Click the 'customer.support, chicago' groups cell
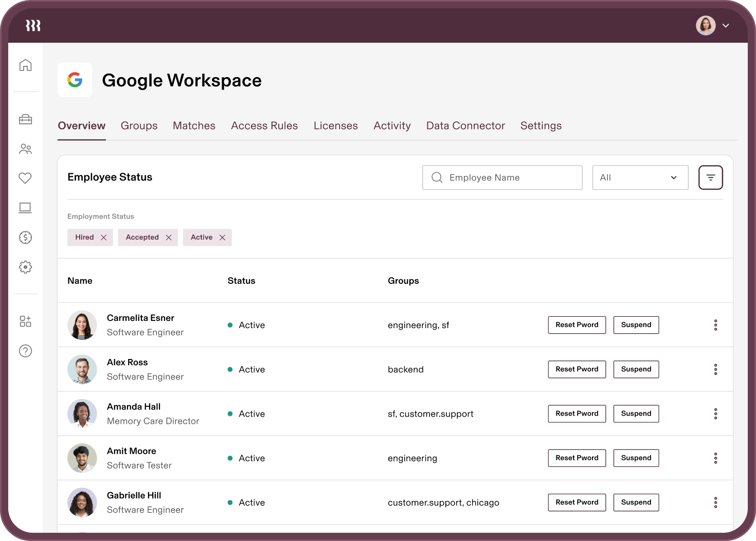The image size is (756, 541). (x=443, y=502)
